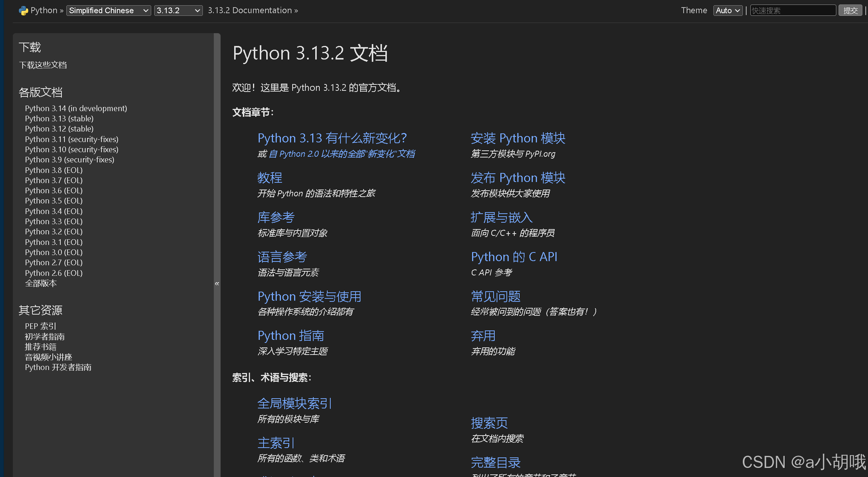This screenshot has height=477, width=868.
Task: Go to Python 的 C API page
Action: [514, 257]
